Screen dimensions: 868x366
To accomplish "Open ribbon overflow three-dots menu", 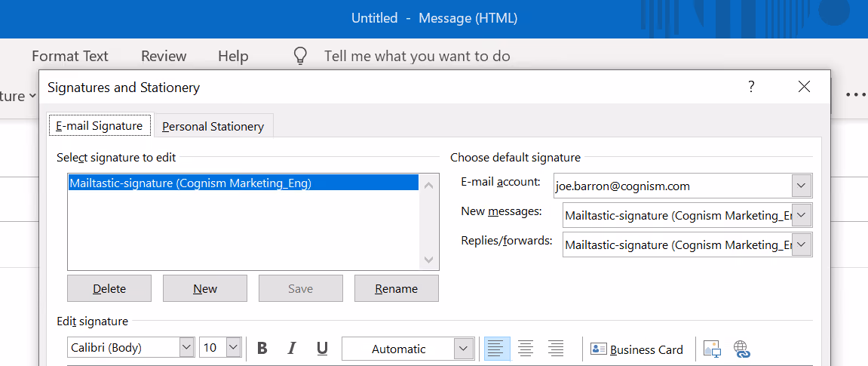I will coord(857,94).
